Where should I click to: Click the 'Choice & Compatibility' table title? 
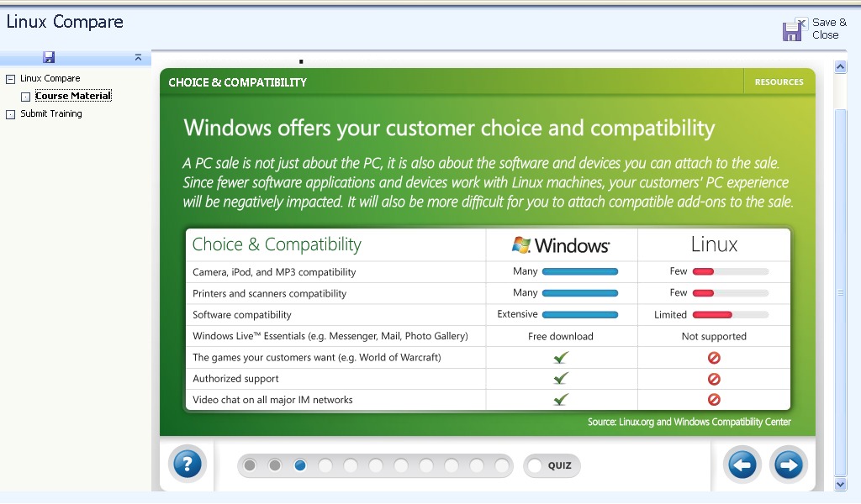pyautogui.click(x=277, y=244)
